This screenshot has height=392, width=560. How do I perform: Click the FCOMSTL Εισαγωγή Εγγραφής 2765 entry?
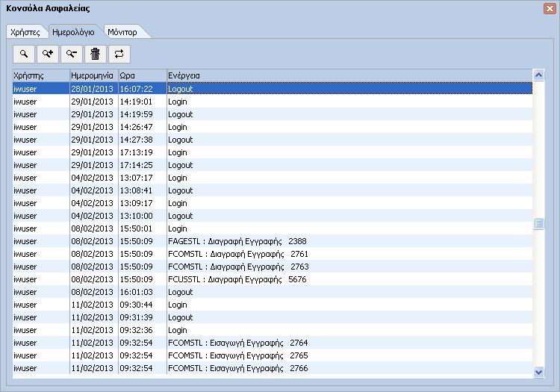point(273,355)
